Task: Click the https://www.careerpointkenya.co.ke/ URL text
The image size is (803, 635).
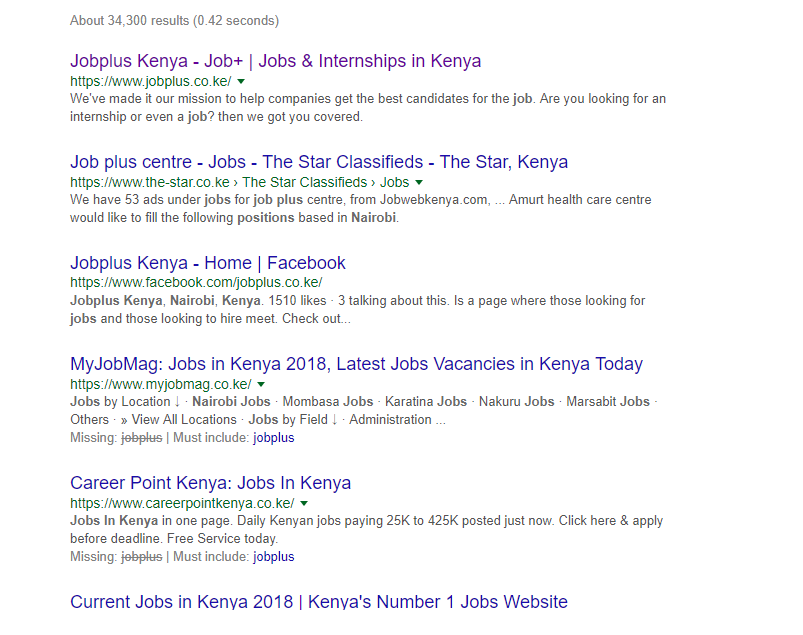Action: 182,503
